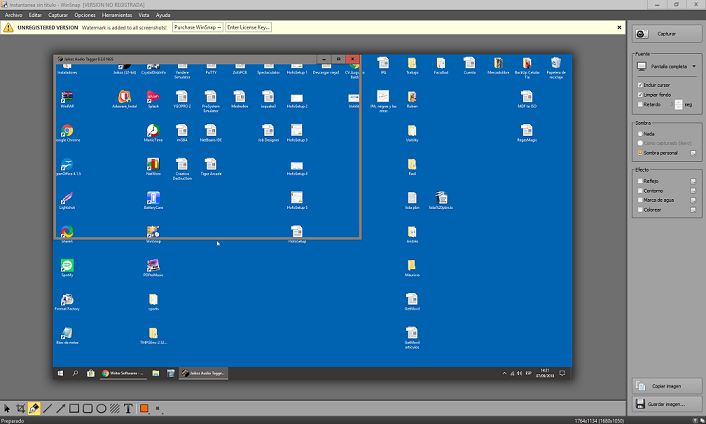Viewport: 706px width, 424px height.
Task: Open the Colorear settings button
Action: pos(693,210)
